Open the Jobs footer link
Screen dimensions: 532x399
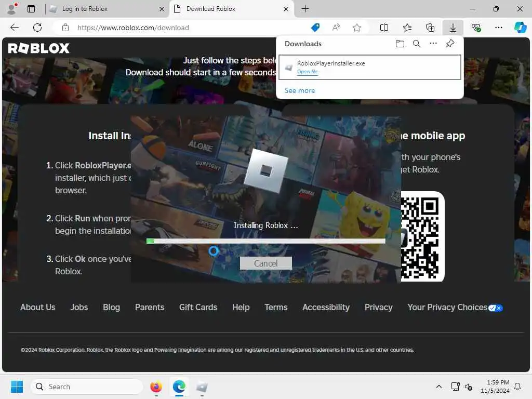coord(79,308)
